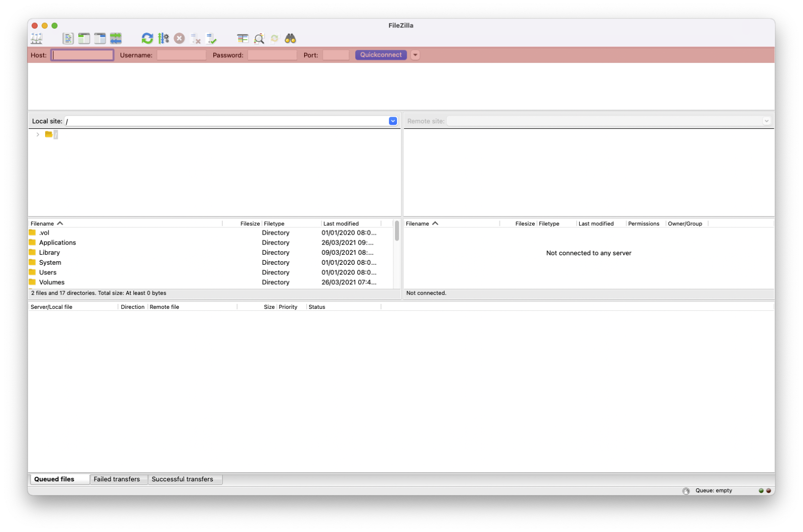Click the local file list scrollbar
803x532 pixels.
pyautogui.click(x=397, y=231)
